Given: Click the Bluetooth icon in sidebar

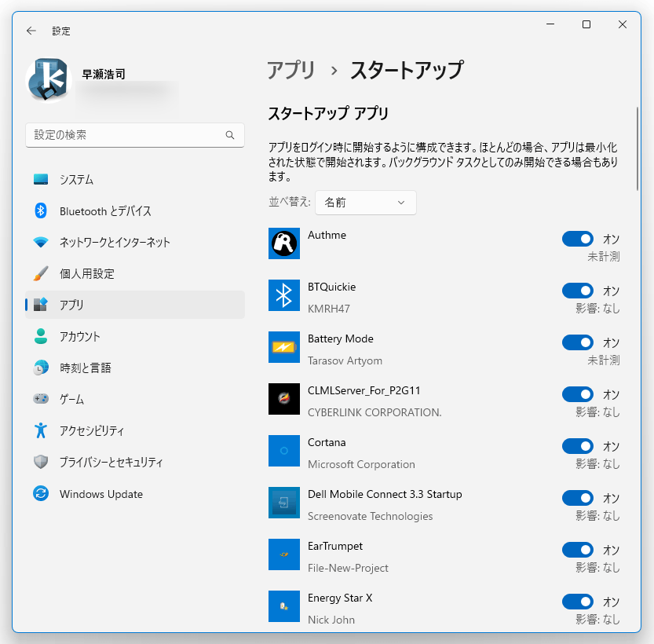Looking at the screenshot, I should [41, 210].
